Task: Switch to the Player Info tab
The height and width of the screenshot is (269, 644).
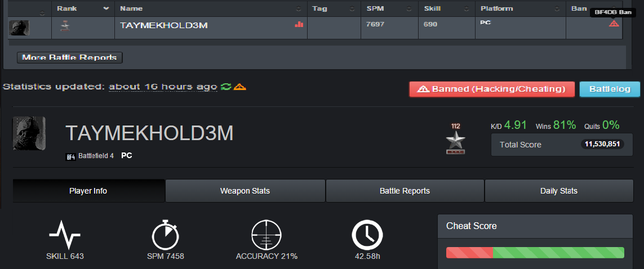Action: click(88, 191)
